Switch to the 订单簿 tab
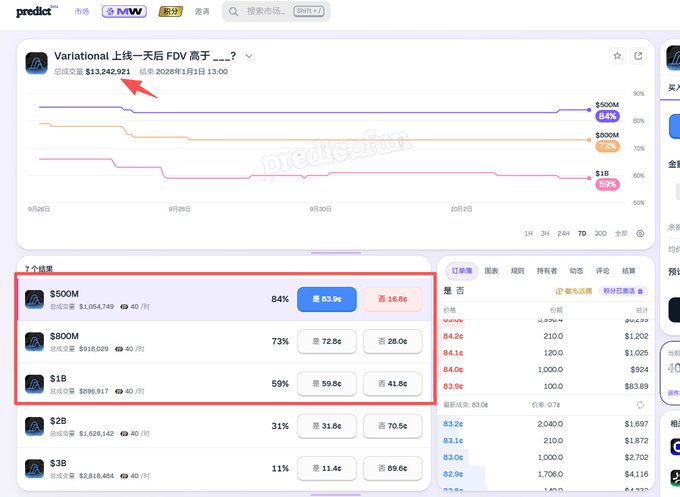 462,271
